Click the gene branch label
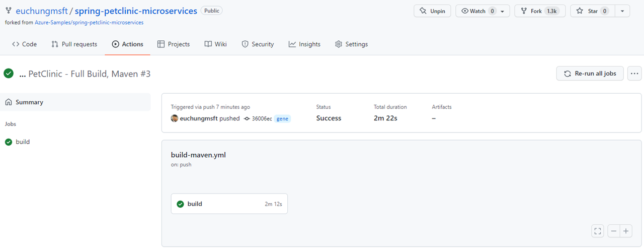644x250 pixels. point(282,118)
